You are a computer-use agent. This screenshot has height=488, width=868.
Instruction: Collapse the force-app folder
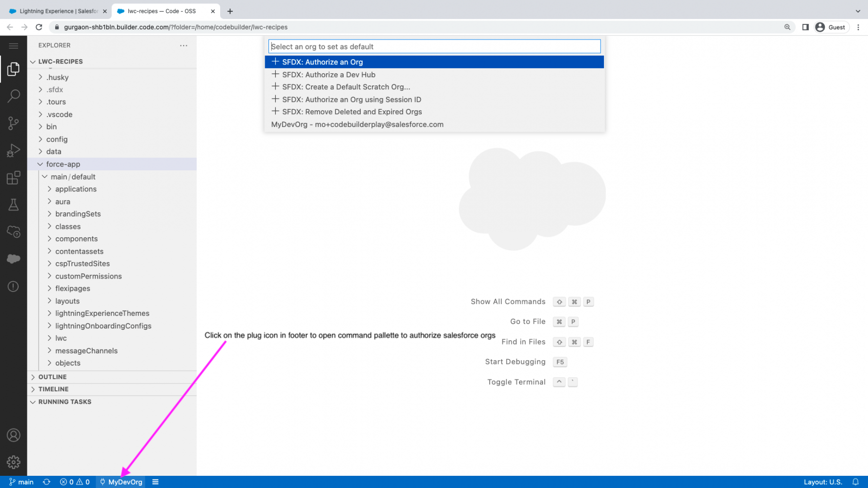coord(112,164)
